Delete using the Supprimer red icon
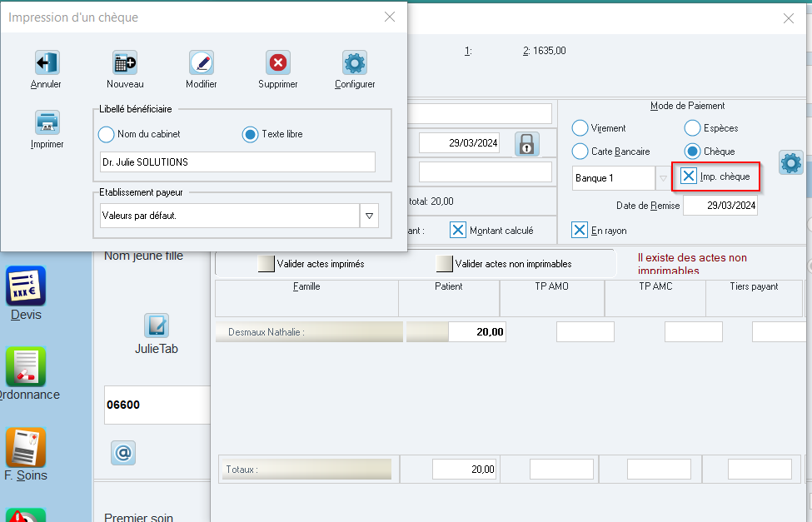This screenshot has width=812, height=522. [x=278, y=62]
